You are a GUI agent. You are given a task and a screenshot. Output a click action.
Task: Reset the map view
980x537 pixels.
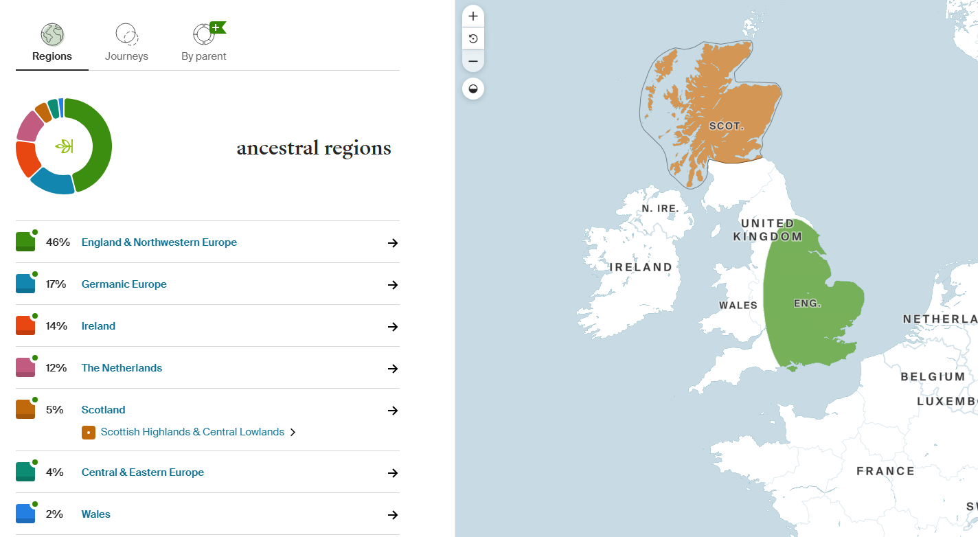tap(473, 38)
